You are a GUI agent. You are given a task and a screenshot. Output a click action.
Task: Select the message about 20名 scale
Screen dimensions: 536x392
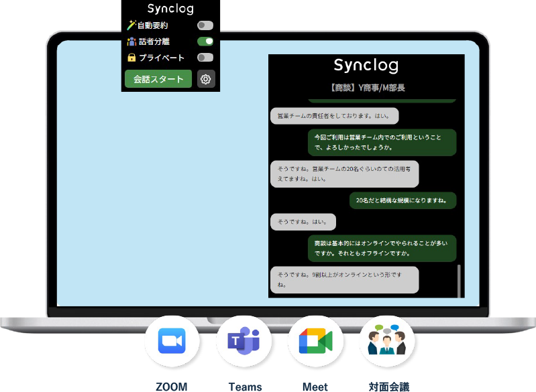403,200
